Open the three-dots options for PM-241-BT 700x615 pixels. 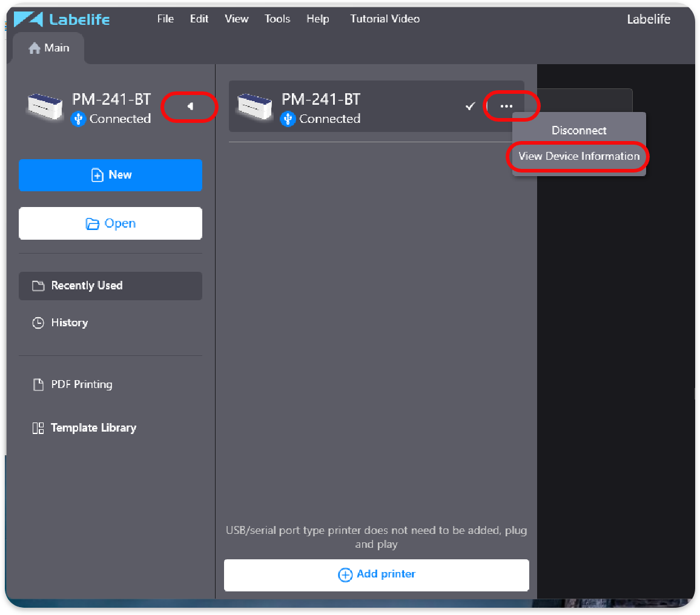pyautogui.click(x=506, y=106)
